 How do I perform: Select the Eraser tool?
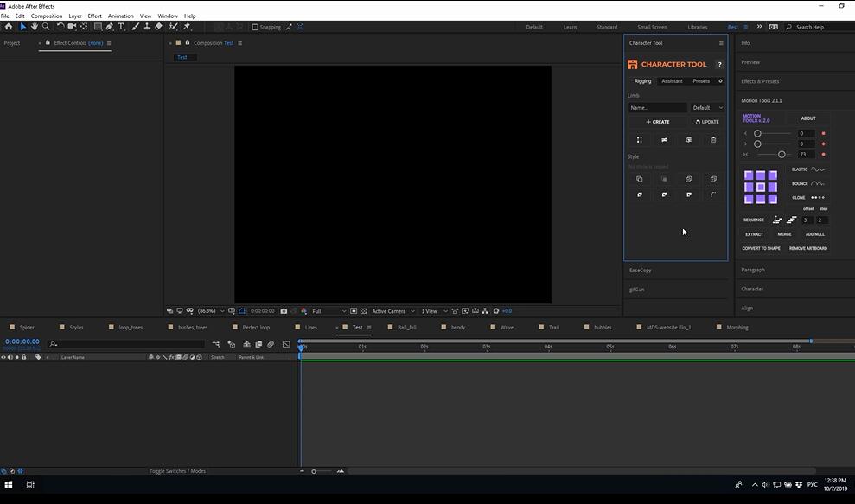159,26
